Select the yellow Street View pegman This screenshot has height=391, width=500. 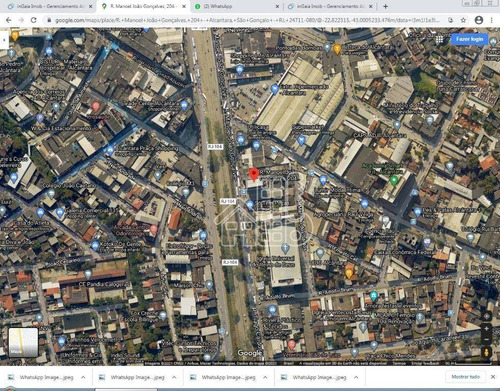[486, 352]
